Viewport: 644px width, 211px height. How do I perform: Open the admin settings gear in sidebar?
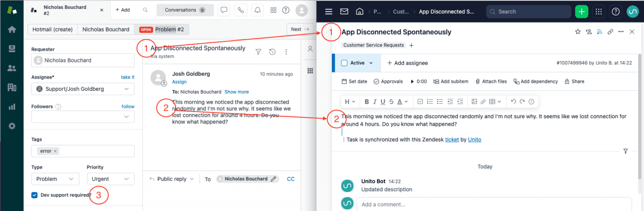[x=12, y=126]
